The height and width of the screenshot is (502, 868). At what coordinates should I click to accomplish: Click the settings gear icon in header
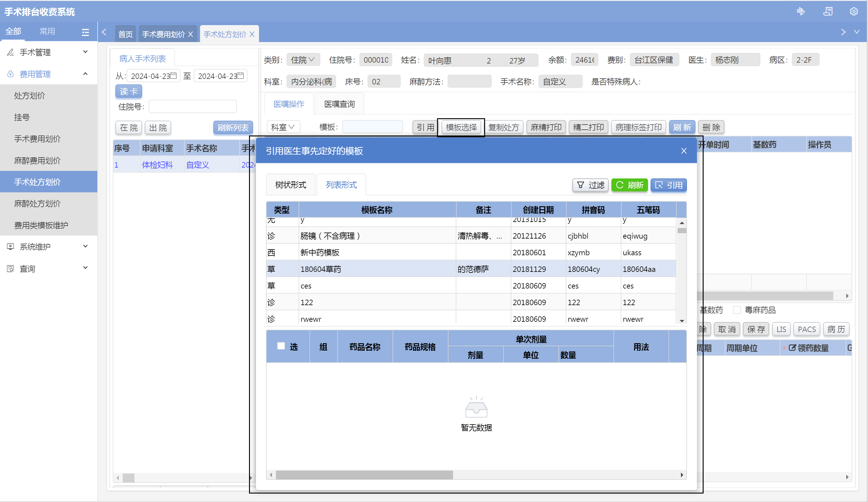[x=853, y=11]
